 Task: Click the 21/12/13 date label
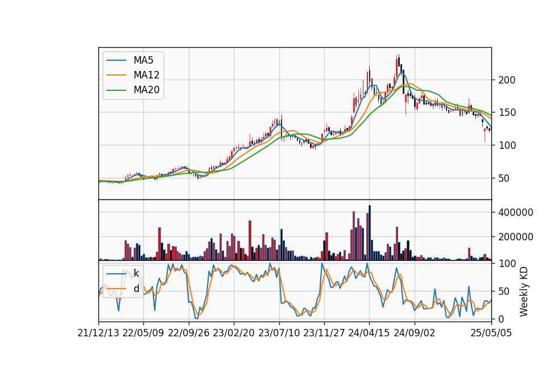coord(98,333)
